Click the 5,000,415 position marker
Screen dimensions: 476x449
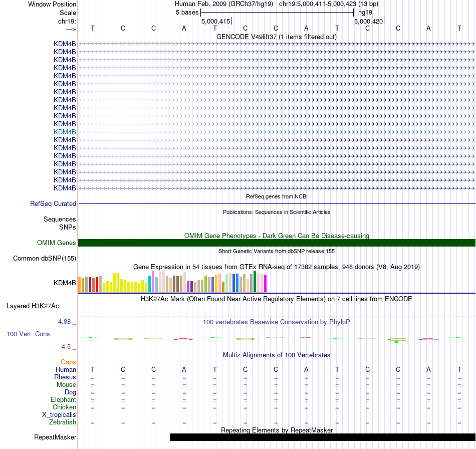coord(216,21)
